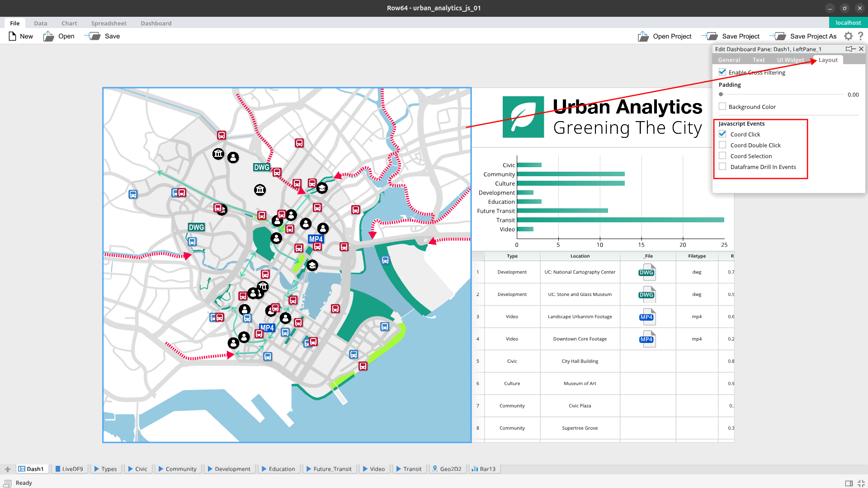Click the DWG file icon in row 1
This screenshot has width=868, height=488.
click(x=647, y=272)
